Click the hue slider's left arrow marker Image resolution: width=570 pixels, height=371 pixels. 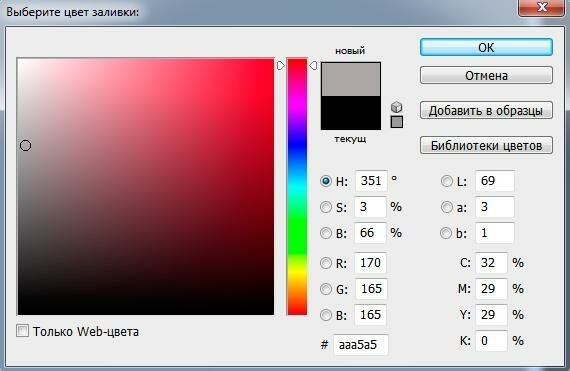coord(280,65)
